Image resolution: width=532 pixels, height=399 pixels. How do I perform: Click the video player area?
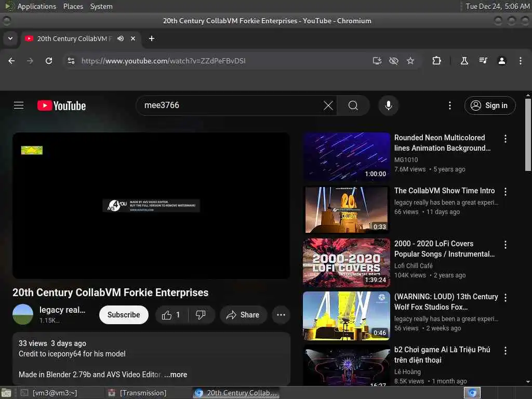[151, 206]
